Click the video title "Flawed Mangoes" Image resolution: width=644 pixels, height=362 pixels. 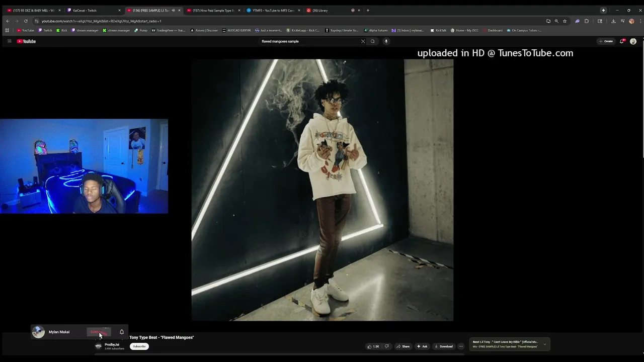pyautogui.click(x=162, y=337)
